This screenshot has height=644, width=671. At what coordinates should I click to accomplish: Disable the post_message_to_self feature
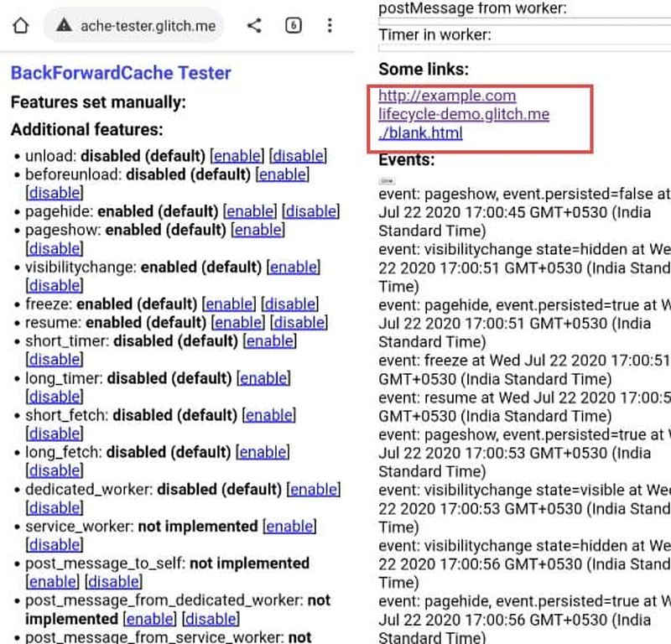pos(113,581)
